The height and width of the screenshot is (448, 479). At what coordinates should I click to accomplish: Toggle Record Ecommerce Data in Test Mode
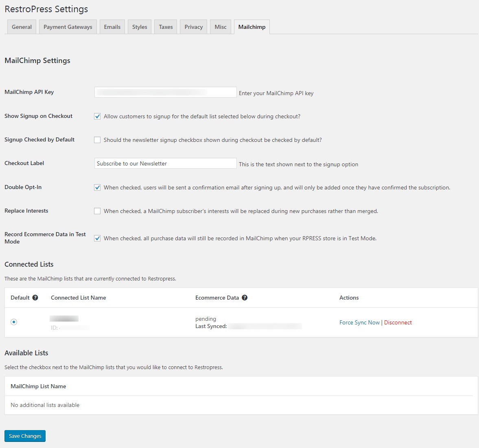click(97, 238)
